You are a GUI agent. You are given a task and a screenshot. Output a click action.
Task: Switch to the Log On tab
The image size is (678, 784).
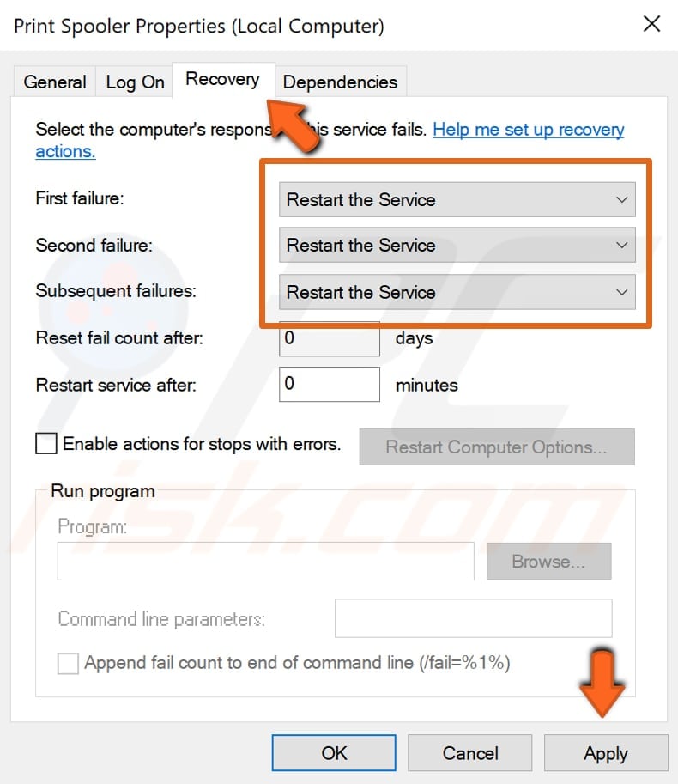[134, 82]
